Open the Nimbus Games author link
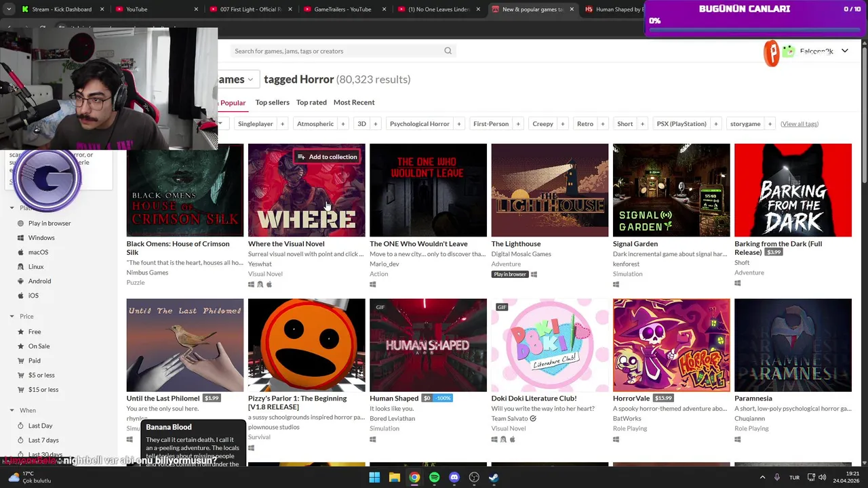Screen dimensions: 868x488 click(147, 272)
